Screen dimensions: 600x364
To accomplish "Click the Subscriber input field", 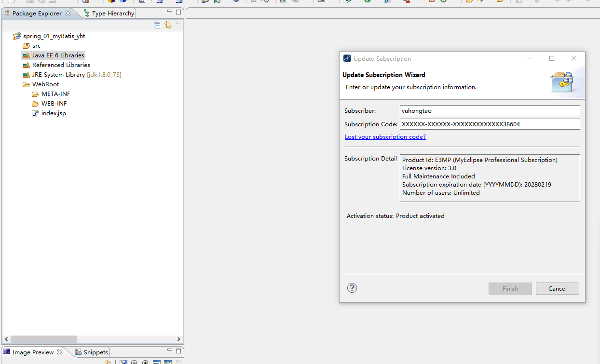I will pos(490,111).
